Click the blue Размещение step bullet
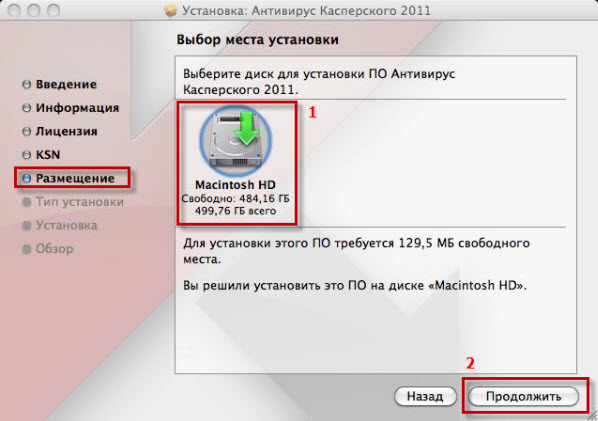The height and width of the screenshot is (421, 598). pos(26,178)
